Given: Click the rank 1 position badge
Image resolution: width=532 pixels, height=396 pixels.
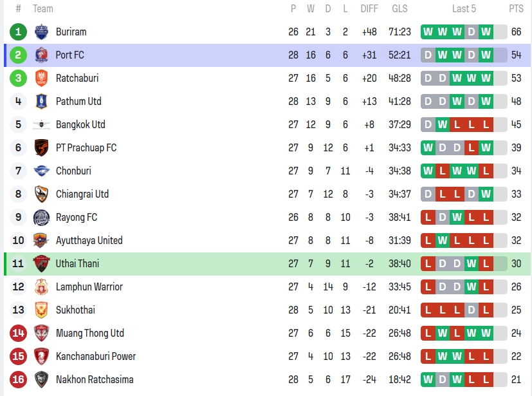Looking at the screenshot, I should pos(18,32).
